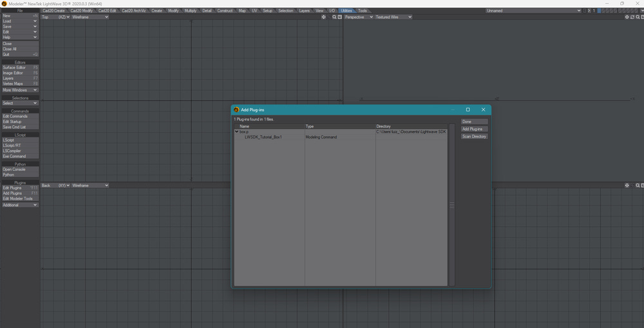The height and width of the screenshot is (328, 644).
Task: Switch to the Cad20 ArchViz tab
Action: tap(134, 11)
